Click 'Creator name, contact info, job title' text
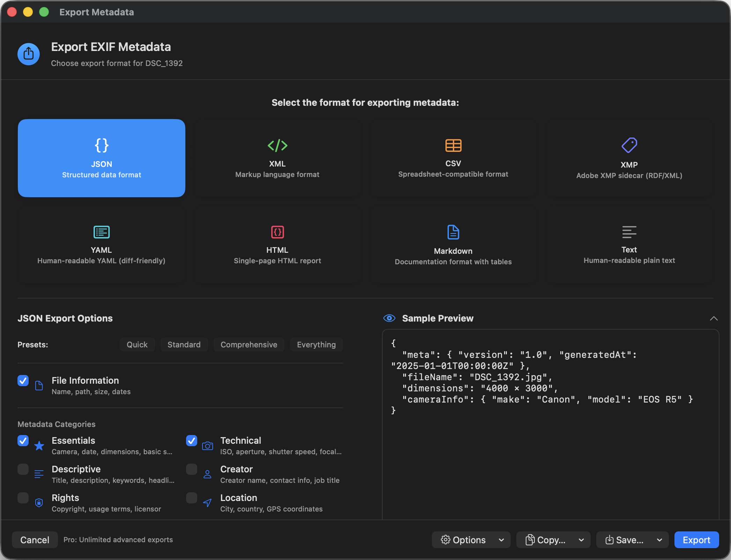This screenshot has width=731, height=560. coord(280,480)
